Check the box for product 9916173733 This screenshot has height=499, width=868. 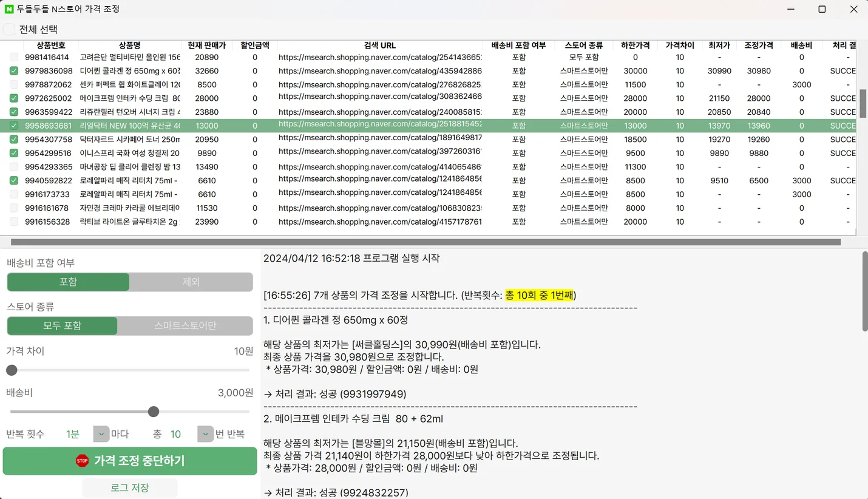[13, 194]
